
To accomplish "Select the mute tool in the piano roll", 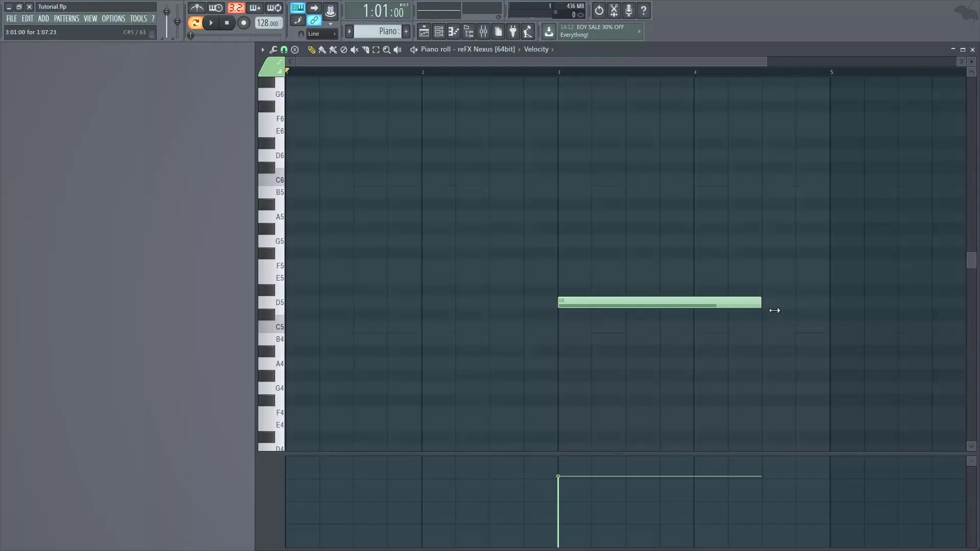I will [355, 49].
